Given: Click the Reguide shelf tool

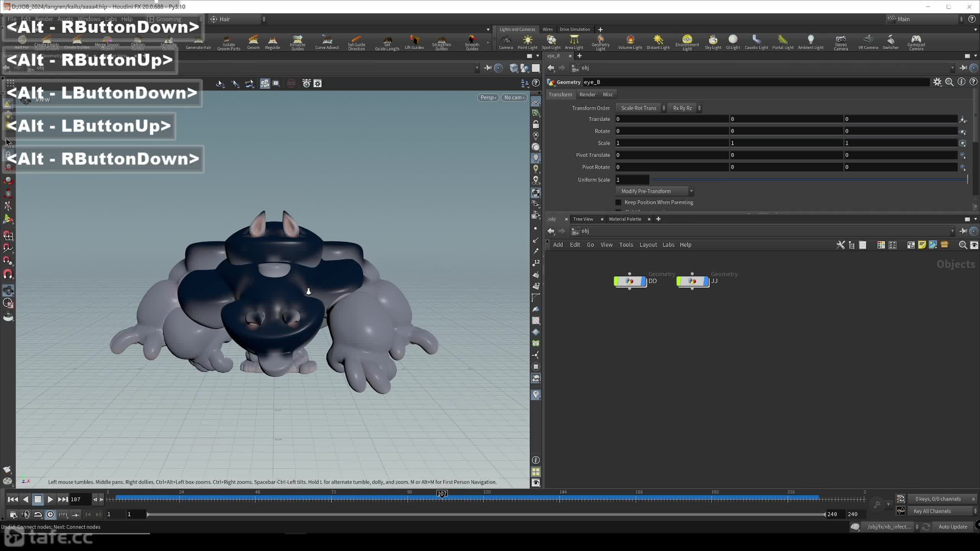Looking at the screenshot, I should click(x=273, y=42).
